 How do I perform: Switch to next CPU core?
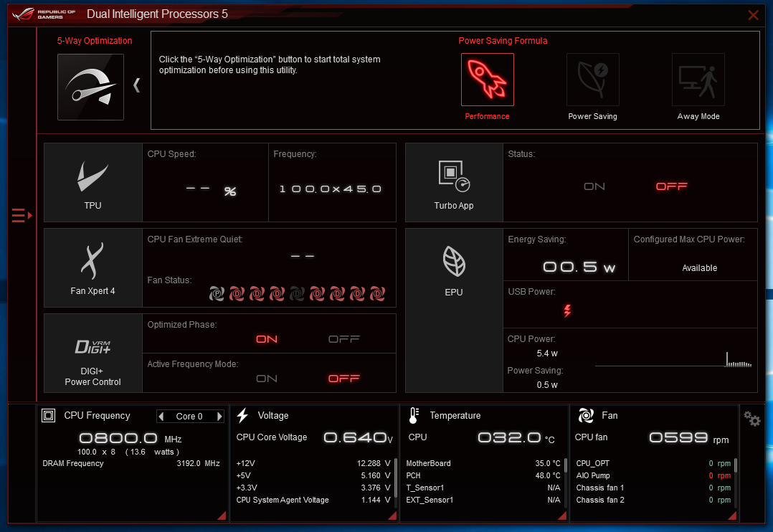click(x=219, y=417)
